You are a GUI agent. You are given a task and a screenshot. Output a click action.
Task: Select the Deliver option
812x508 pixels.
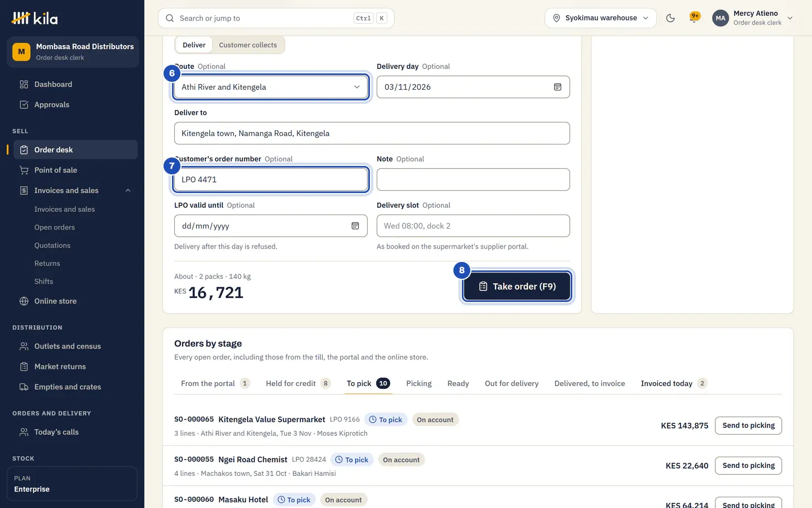click(194, 45)
